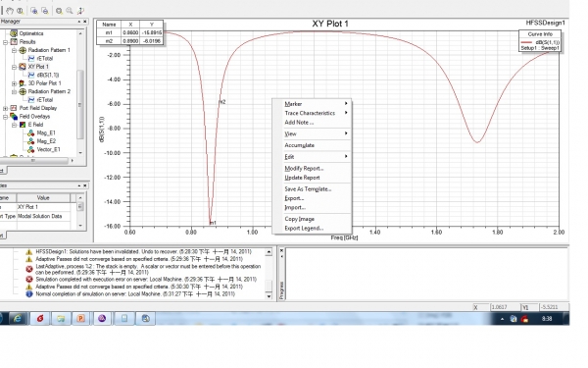Expand the Port Field Display node
Viewport: 588px width, 368px height.
point(5,108)
